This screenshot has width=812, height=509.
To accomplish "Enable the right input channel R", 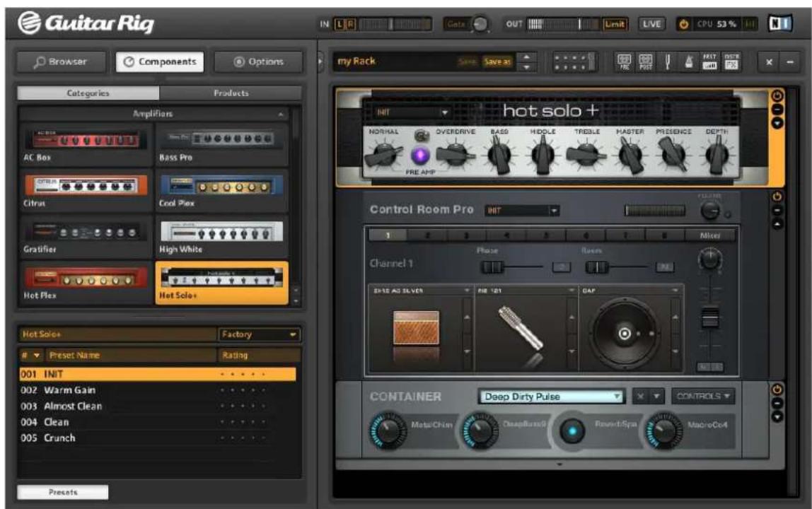I will pyautogui.click(x=351, y=24).
